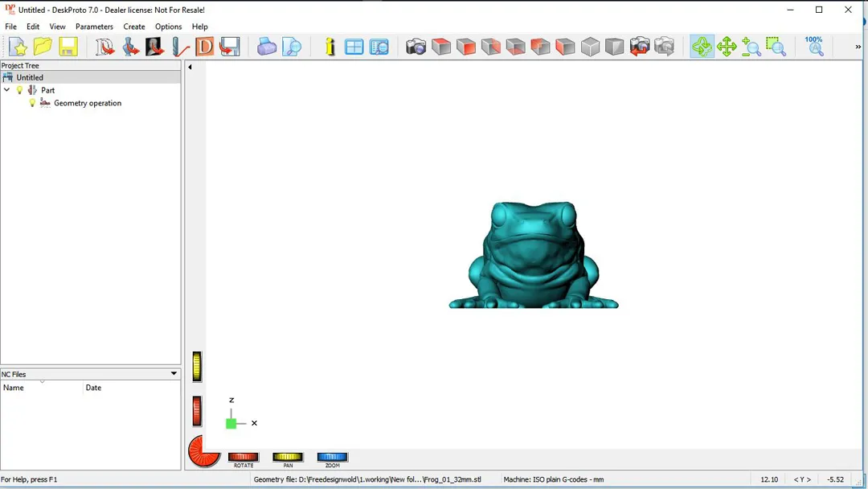The width and height of the screenshot is (868, 489).
Task: Click the < Y > axis status indicator
Action: click(x=802, y=479)
